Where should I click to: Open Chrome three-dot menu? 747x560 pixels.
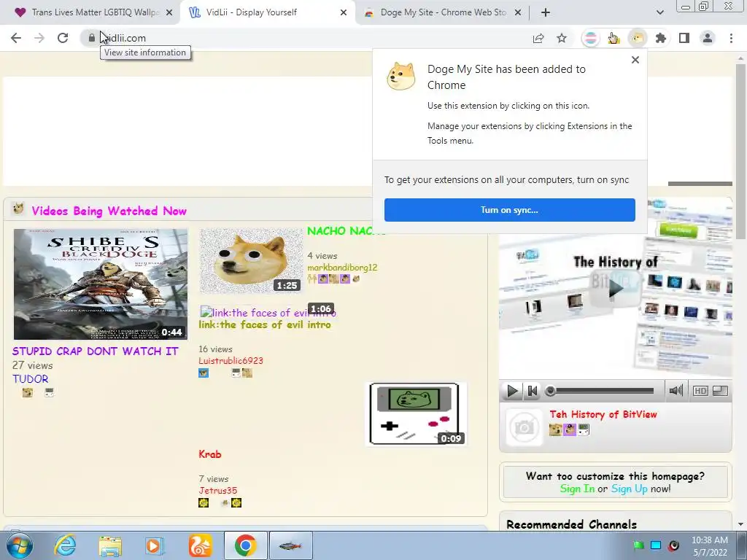pyautogui.click(x=731, y=38)
